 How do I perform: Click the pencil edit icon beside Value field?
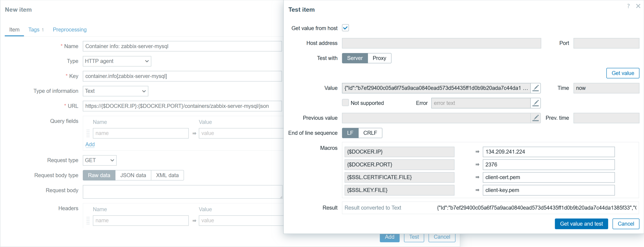[x=536, y=88]
